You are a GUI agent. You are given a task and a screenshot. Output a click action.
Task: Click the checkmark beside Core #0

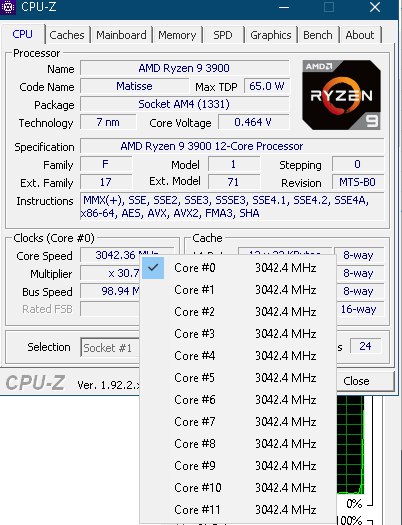point(153,268)
